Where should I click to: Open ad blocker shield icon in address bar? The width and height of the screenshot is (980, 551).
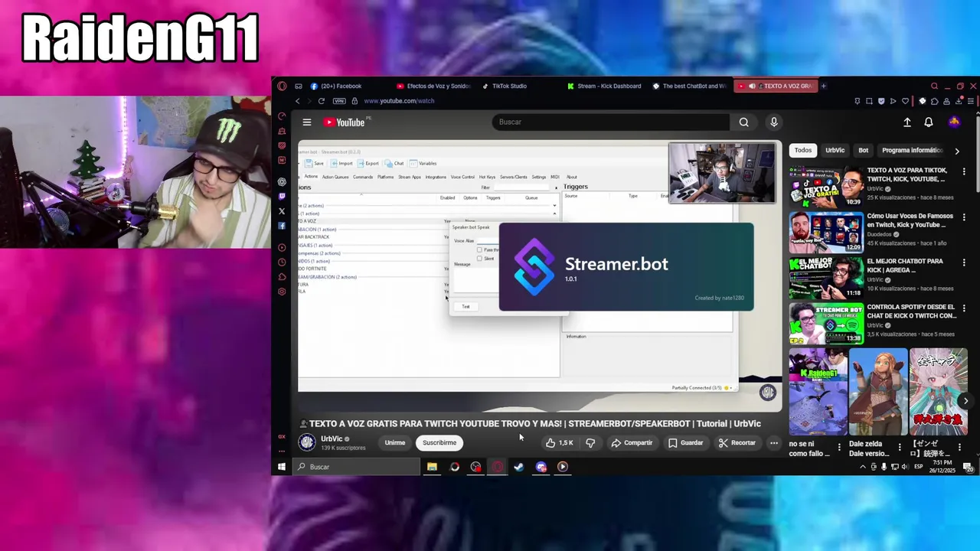point(881,101)
